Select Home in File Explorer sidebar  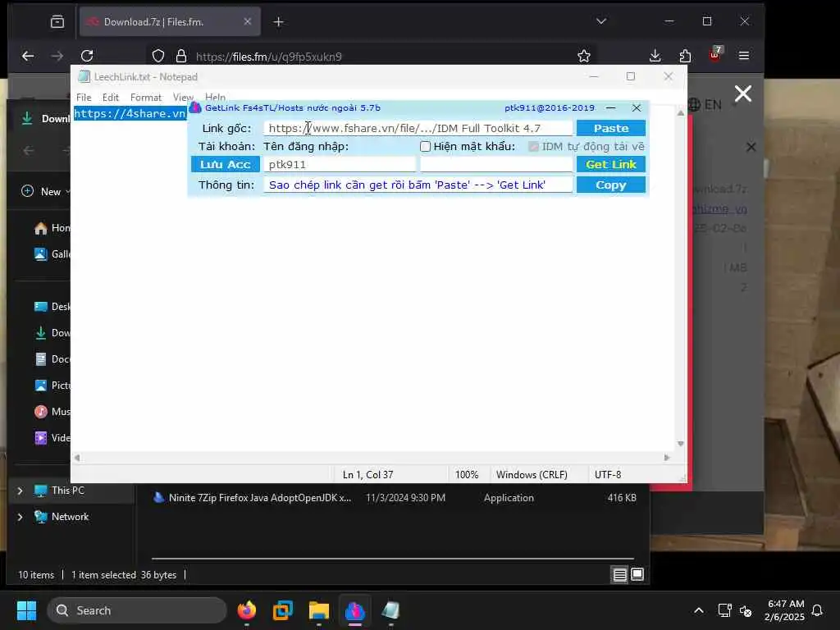(x=52, y=228)
